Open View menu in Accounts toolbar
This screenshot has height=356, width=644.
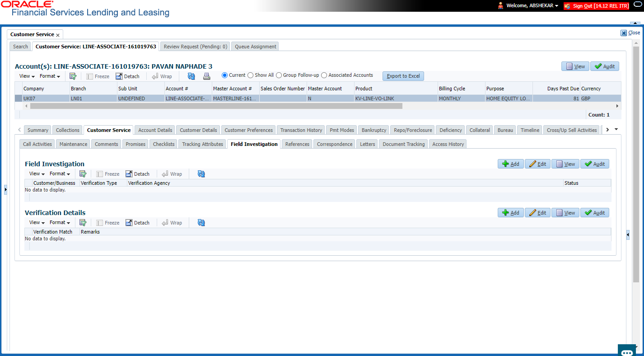[x=27, y=76]
